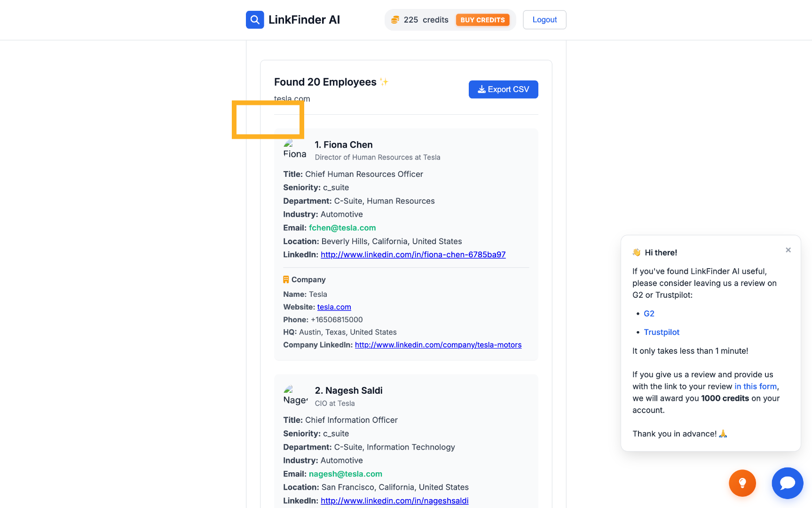The width and height of the screenshot is (812, 508).
Task: Click 'Chief Information Officer' title text
Action: click(x=351, y=420)
